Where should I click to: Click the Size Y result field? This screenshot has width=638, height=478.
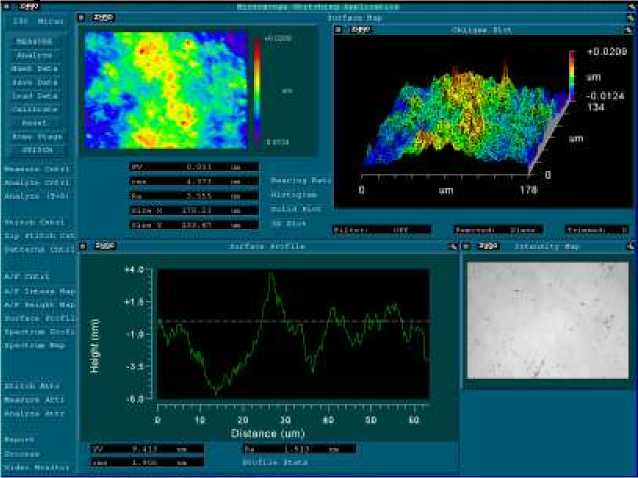(194, 225)
